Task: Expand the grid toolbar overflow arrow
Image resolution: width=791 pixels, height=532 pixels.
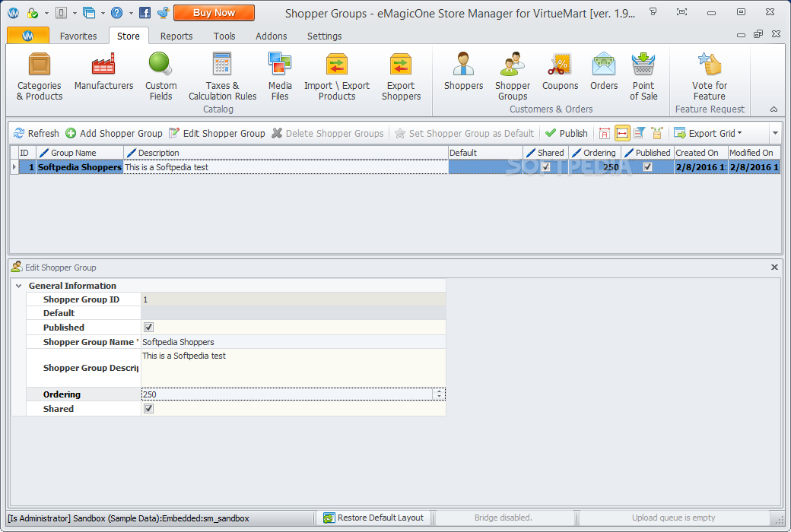Action: 775,133
